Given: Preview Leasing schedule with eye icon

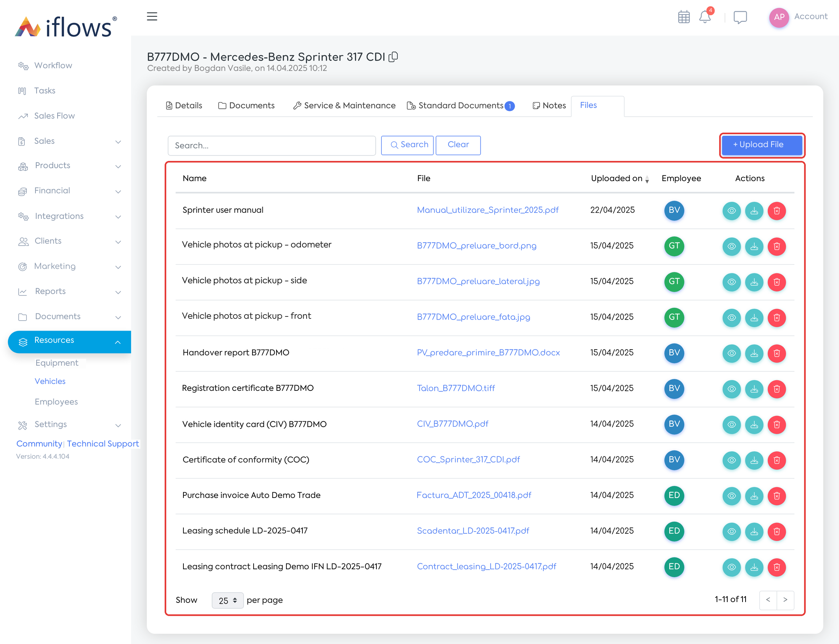Looking at the screenshot, I should tap(731, 532).
